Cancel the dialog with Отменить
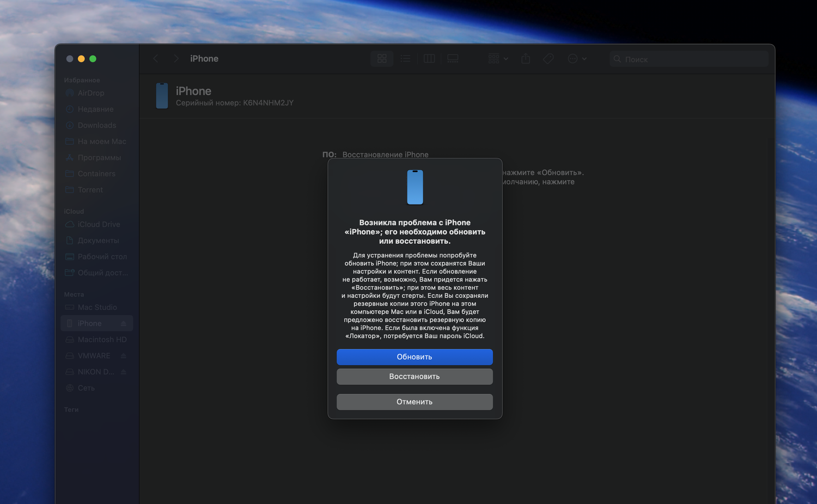Screen dimensions: 817x504 [x=414, y=402]
